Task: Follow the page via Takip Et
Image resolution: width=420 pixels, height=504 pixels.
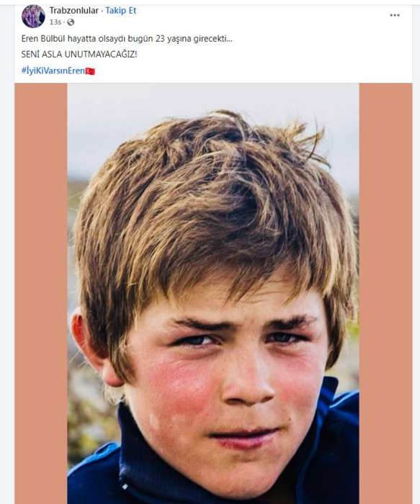Action: tap(120, 11)
